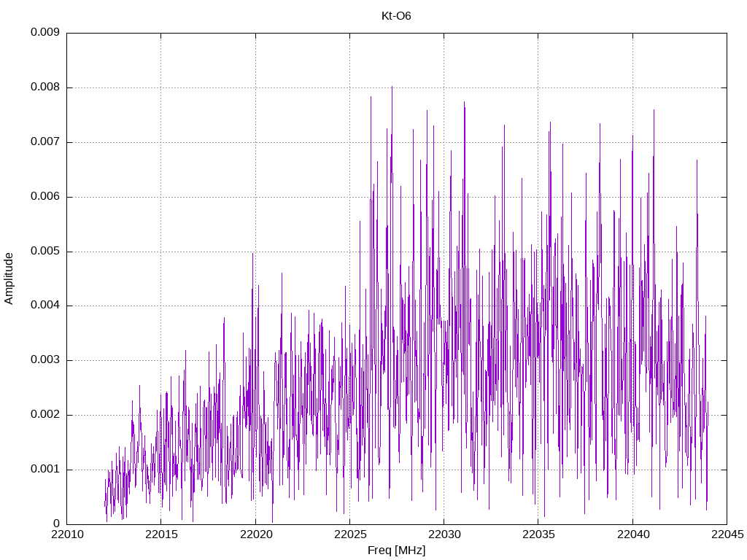Click y-axis tick value 0.002
The image size is (747, 560).
(45, 414)
